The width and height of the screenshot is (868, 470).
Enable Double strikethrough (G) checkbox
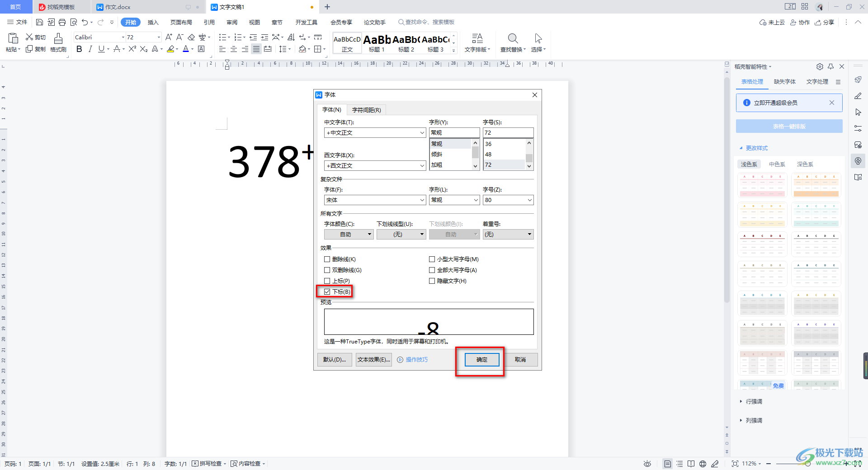(x=327, y=270)
